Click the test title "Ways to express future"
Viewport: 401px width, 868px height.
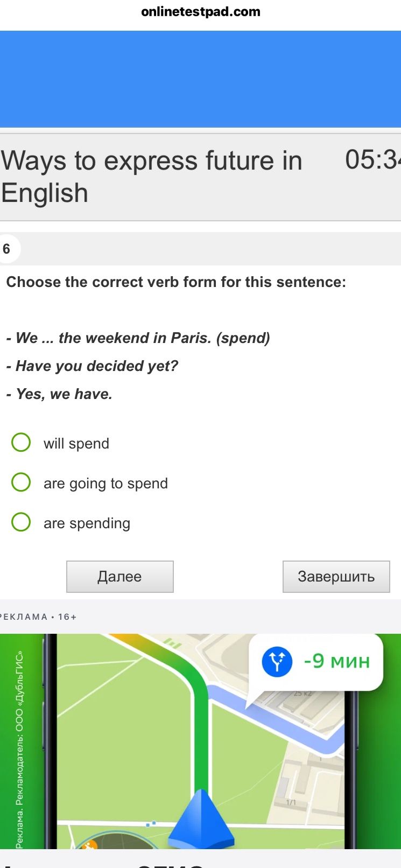tap(152, 177)
